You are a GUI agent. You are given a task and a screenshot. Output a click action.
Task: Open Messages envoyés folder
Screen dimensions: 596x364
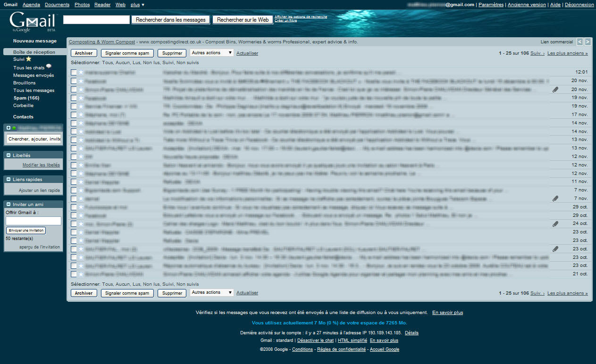pyautogui.click(x=34, y=75)
